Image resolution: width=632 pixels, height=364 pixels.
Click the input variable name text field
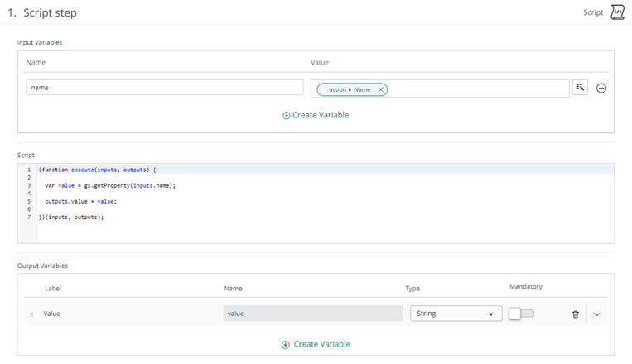pos(165,88)
